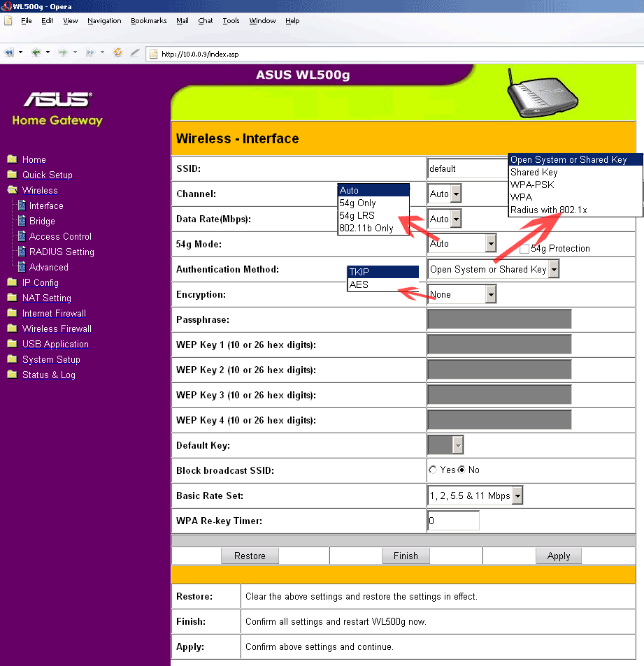Click page icon in the address bar
644x666 pixels.
153,54
